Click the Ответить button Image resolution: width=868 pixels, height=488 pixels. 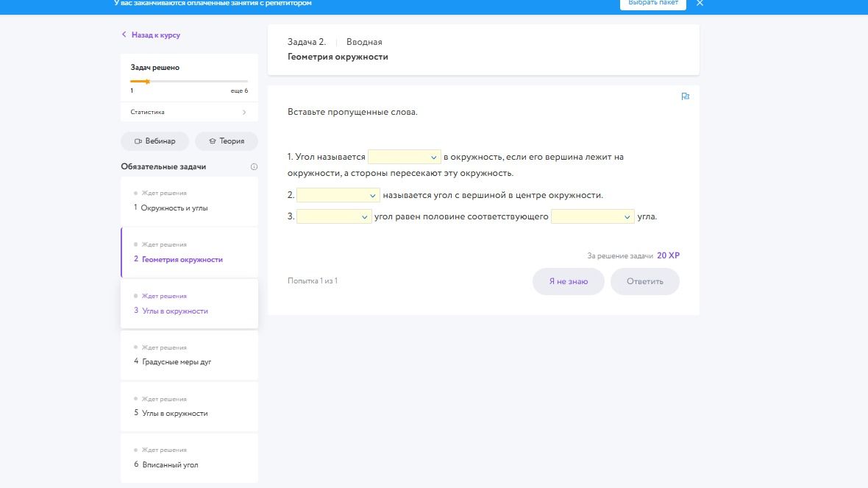tap(645, 281)
